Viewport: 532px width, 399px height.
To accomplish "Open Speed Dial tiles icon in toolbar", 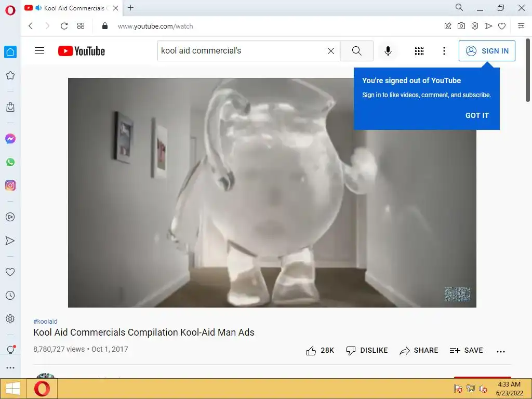I will coord(81,26).
